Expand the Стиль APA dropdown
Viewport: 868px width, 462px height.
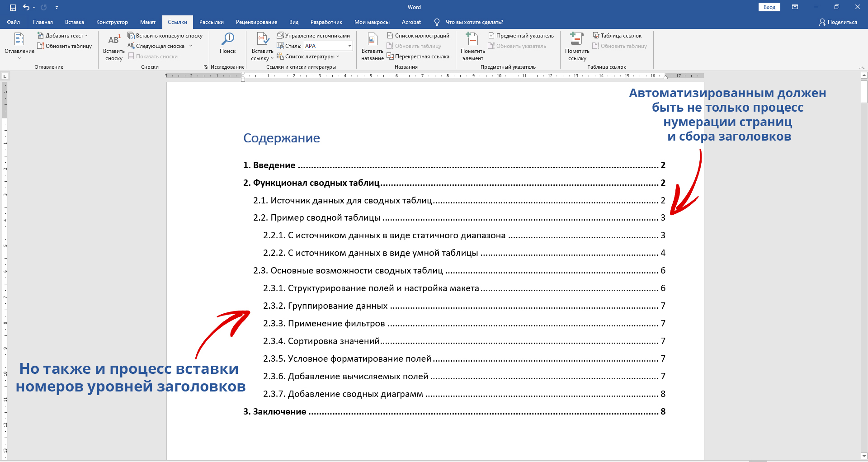pos(349,46)
